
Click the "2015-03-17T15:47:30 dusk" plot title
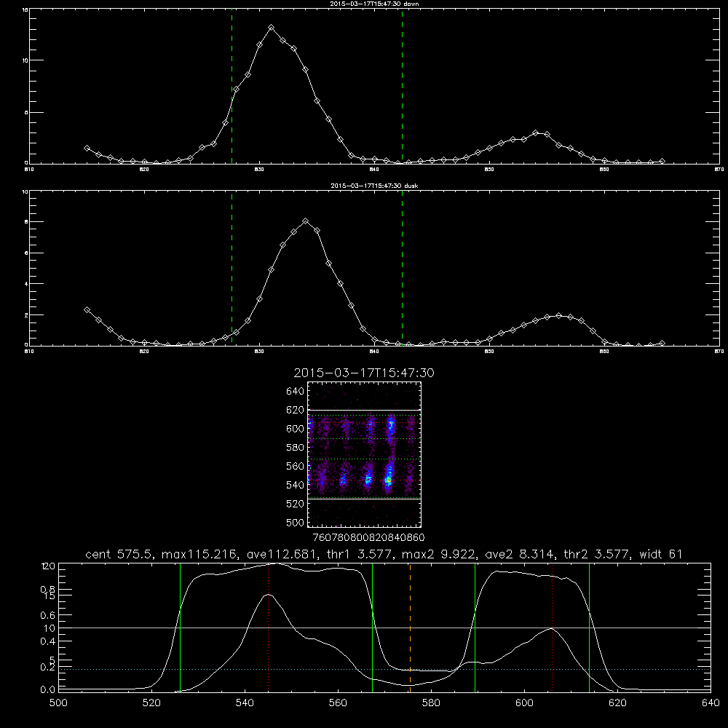point(374,186)
